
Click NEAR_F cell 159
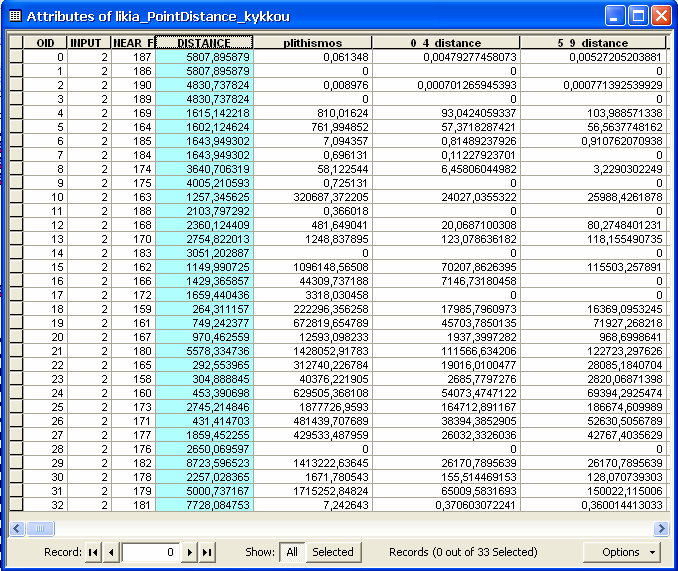click(x=133, y=309)
